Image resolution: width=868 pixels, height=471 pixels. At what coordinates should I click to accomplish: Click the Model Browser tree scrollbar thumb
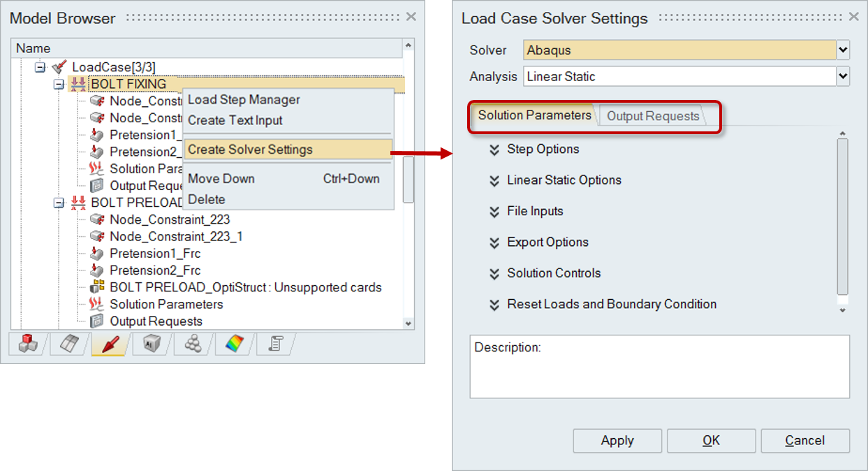click(x=409, y=180)
